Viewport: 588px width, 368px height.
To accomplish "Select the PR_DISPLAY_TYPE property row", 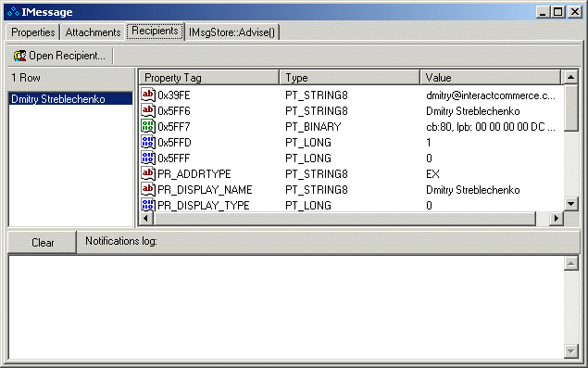I will coord(351,205).
